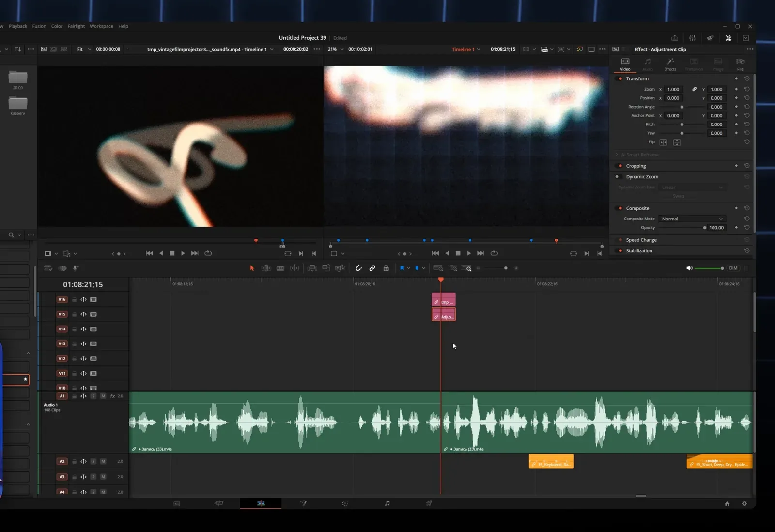Enable the Dynamic Zoom toggle
775x532 pixels.
[x=618, y=177]
